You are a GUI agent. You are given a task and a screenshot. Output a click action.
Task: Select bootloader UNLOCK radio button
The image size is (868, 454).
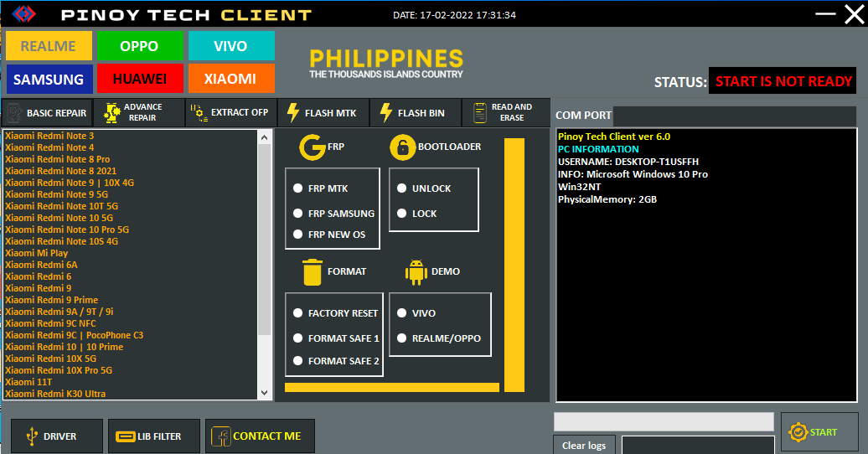tap(402, 188)
